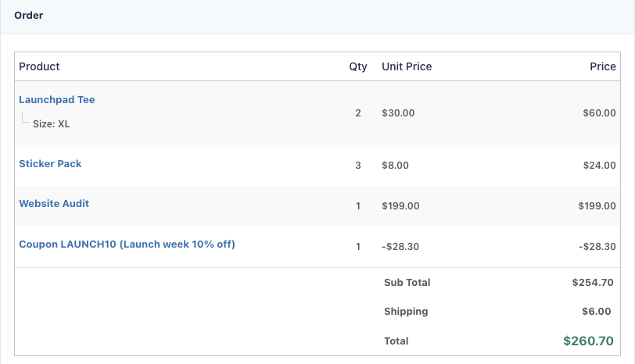Click the Launchpad Tee quantity 2

358,112
